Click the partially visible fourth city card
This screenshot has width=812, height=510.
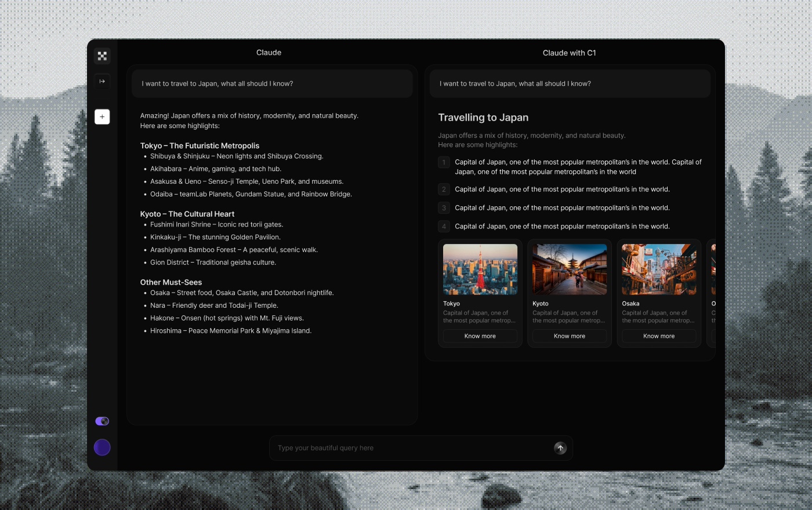(x=711, y=293)
